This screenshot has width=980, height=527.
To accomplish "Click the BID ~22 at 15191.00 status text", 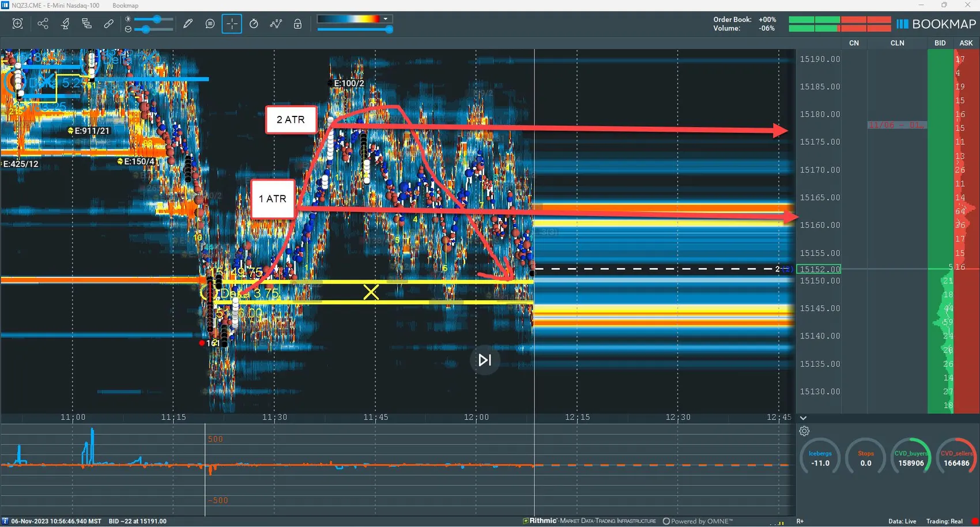I will [x=138, y=521].
